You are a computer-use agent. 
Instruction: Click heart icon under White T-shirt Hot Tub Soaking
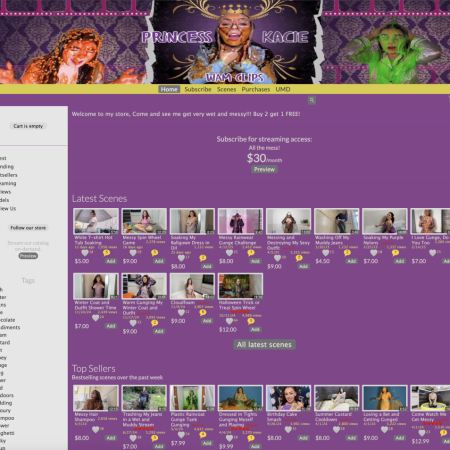pyautogui.click(x=85, y=253)
